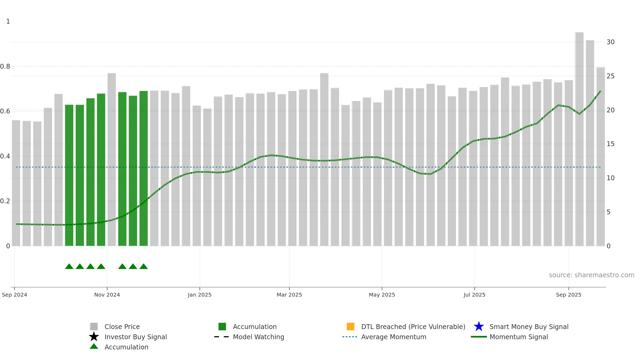Screen dimensions: 644x362
Task: Click the green Accumulation triangle in legend
Action: coord(94,346)
